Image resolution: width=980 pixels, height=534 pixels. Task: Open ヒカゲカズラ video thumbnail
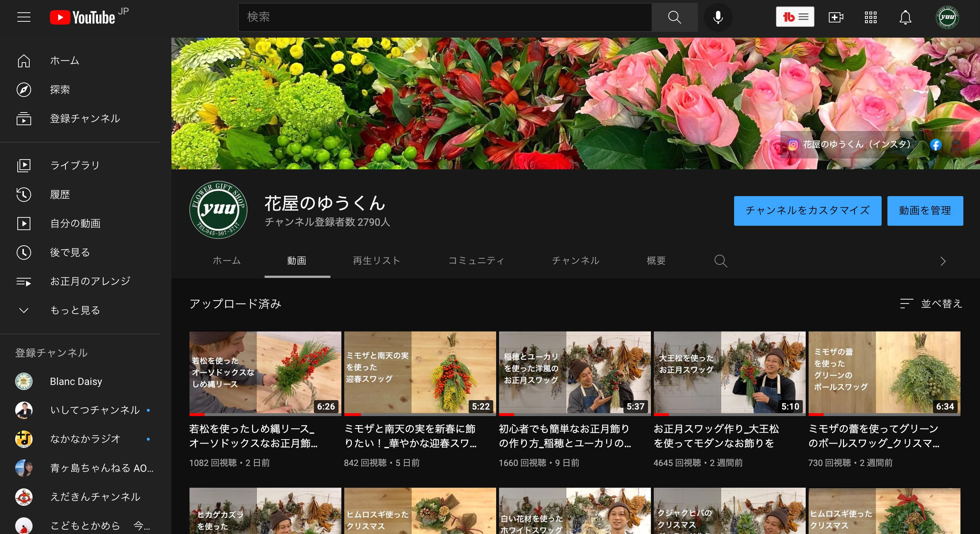pyautogui.click(x=265, y=511)
